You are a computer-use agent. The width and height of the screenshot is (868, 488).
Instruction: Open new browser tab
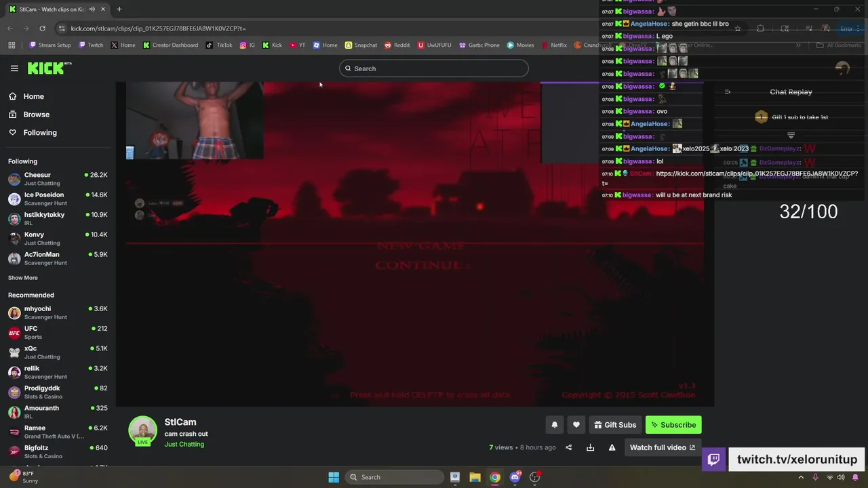pyautogui.click(x=119, y=9)
